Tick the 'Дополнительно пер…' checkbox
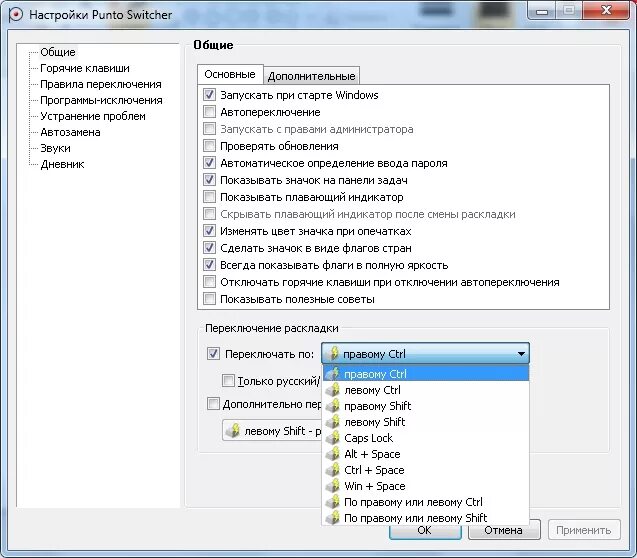This screenshot has height=558, width=637. [213, 404]
